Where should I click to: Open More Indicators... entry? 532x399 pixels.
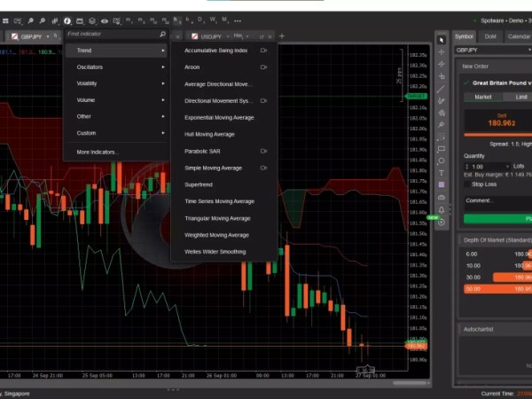pyautogui.click(x=98, y=152)
